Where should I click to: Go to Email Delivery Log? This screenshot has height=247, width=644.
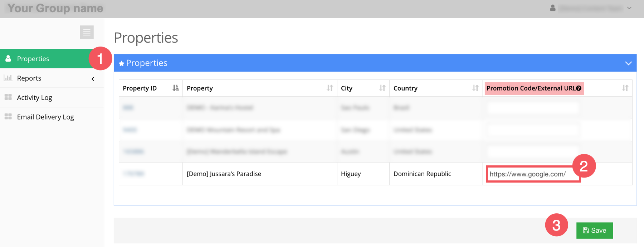click(x=45, y=117)
